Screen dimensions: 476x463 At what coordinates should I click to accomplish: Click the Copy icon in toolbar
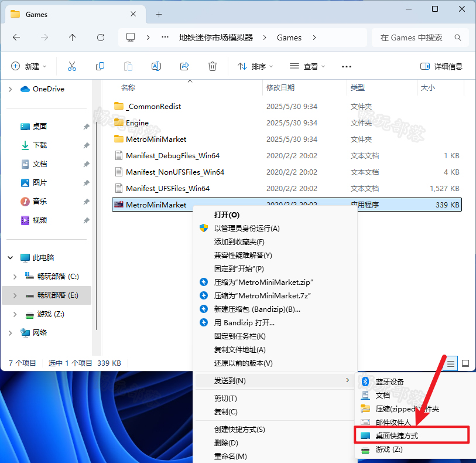pos(100,66)
